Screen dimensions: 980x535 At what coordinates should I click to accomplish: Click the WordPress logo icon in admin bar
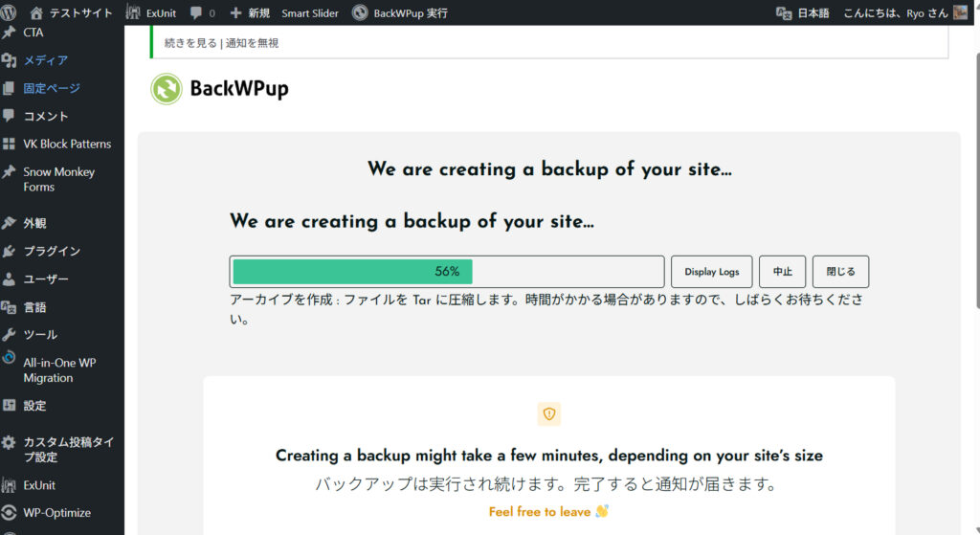(x=10, y=12)
